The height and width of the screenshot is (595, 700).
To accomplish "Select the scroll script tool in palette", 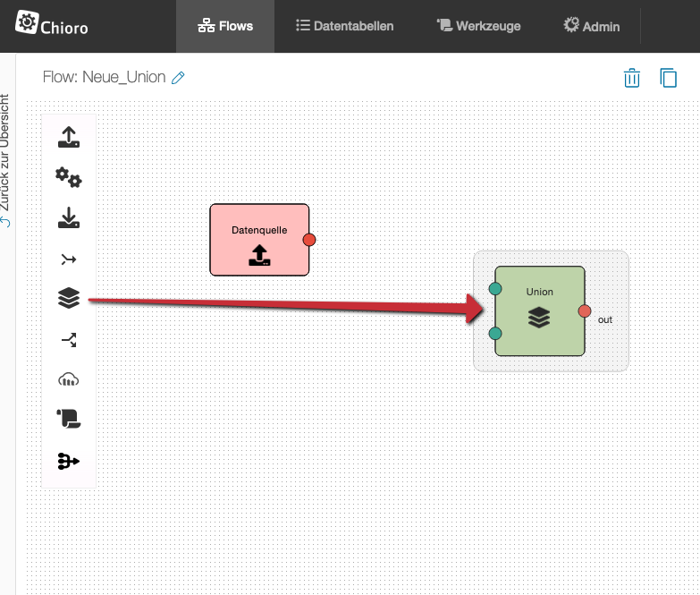I will click(x=69, y=420).
